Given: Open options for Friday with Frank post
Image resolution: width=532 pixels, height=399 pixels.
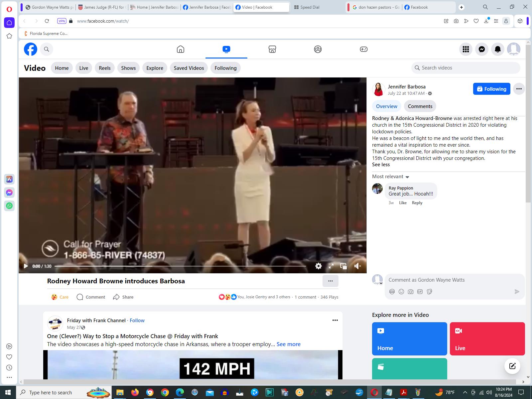Looking at the screenshot, I should pyautogui.click(x=335, y=320).
